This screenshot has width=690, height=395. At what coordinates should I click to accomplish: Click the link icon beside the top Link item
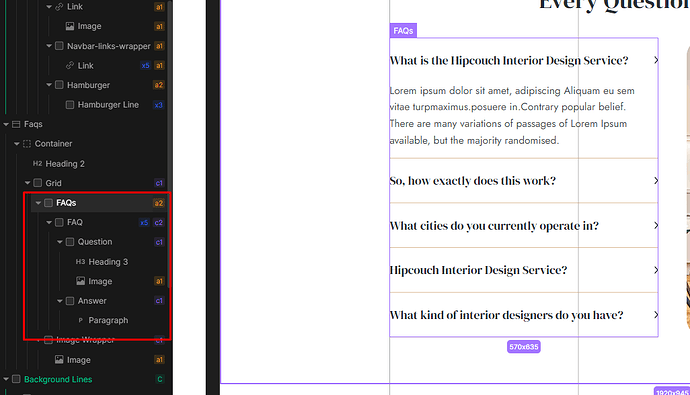click(x=59, y=7)
